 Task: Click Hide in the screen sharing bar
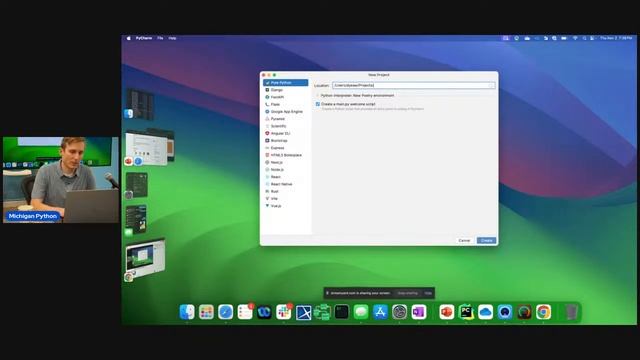[x=428, y=293]
